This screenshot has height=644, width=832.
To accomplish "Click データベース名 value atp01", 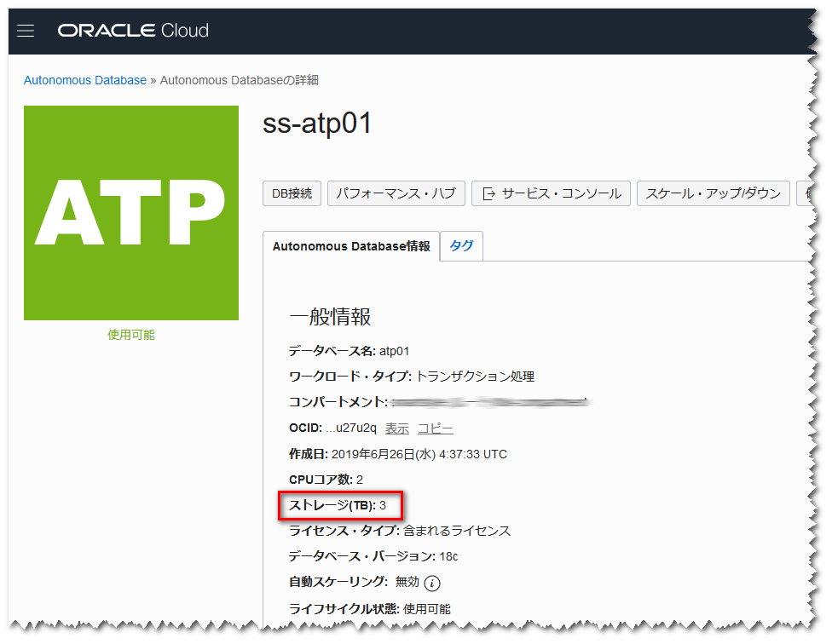I will [x=394, y=351].
